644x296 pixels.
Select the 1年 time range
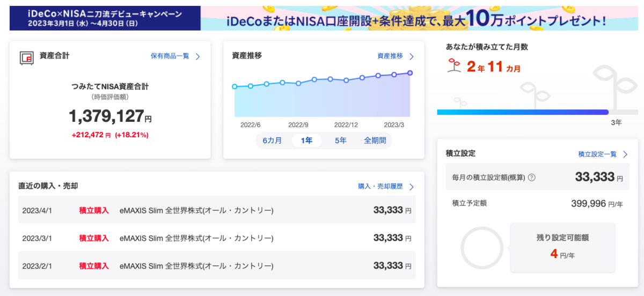coord(306,140)
